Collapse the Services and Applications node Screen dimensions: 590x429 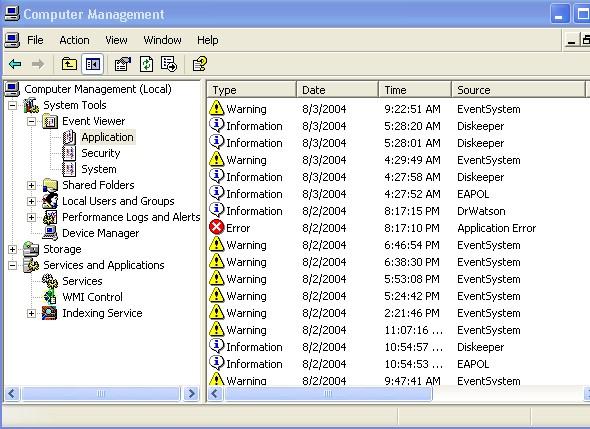[x=12, y=265]
